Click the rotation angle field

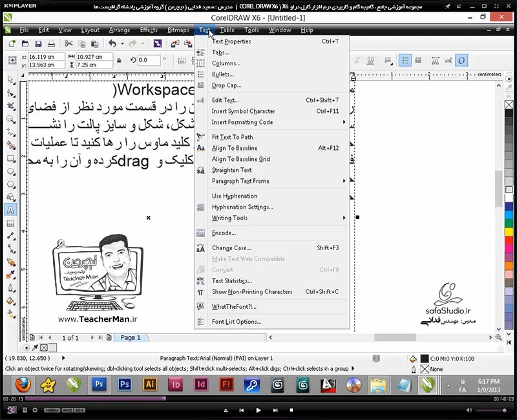[x=149, y=60]
